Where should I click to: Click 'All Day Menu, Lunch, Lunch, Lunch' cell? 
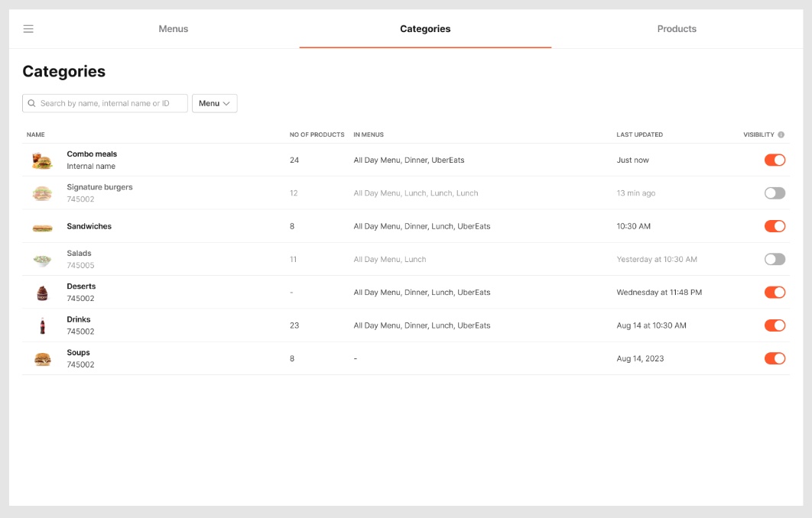[416, 193]
